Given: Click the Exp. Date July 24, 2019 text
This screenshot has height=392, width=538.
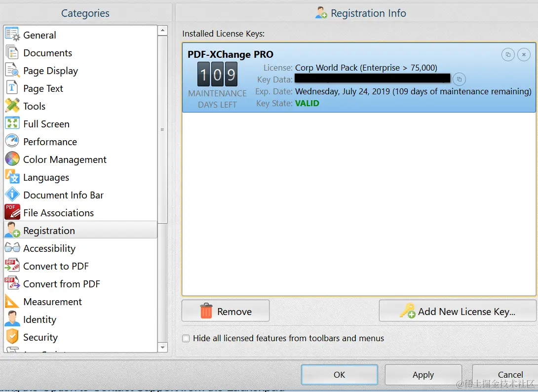Looking at the screenshot, I should click(413, 91).
